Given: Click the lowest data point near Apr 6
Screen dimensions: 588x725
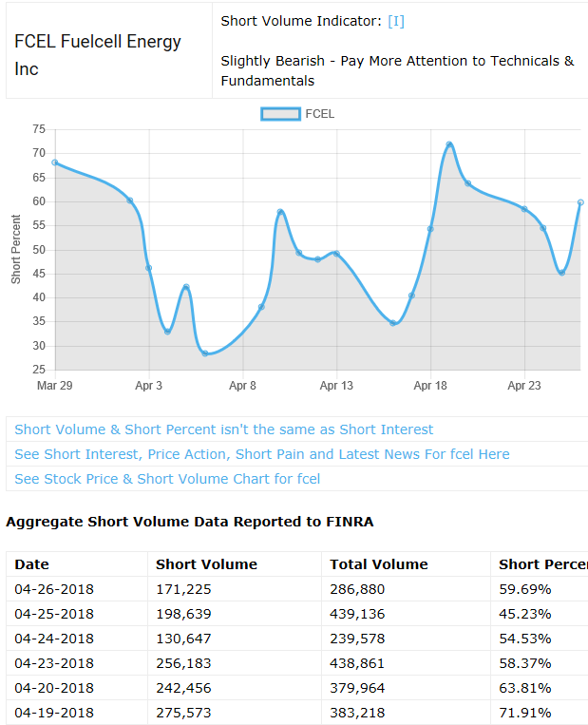Looking at the screenshot, I should click(205, 353).
